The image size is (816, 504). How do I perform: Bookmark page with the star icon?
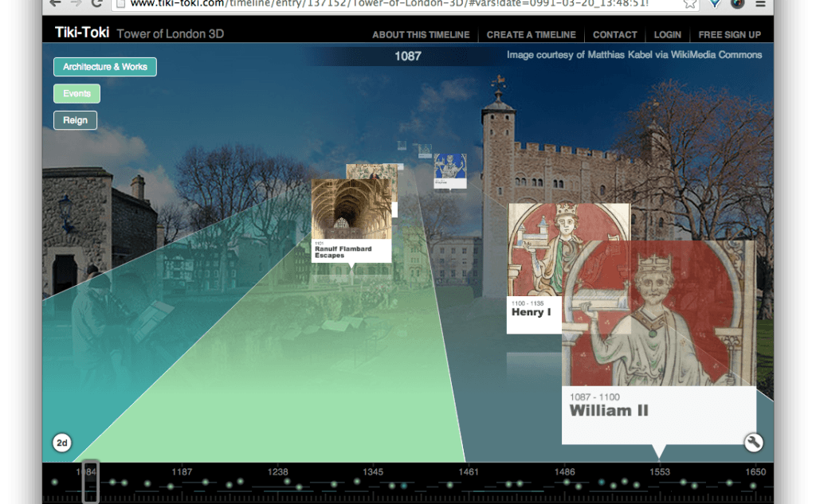pyautogui.click(x=689, y=3)
